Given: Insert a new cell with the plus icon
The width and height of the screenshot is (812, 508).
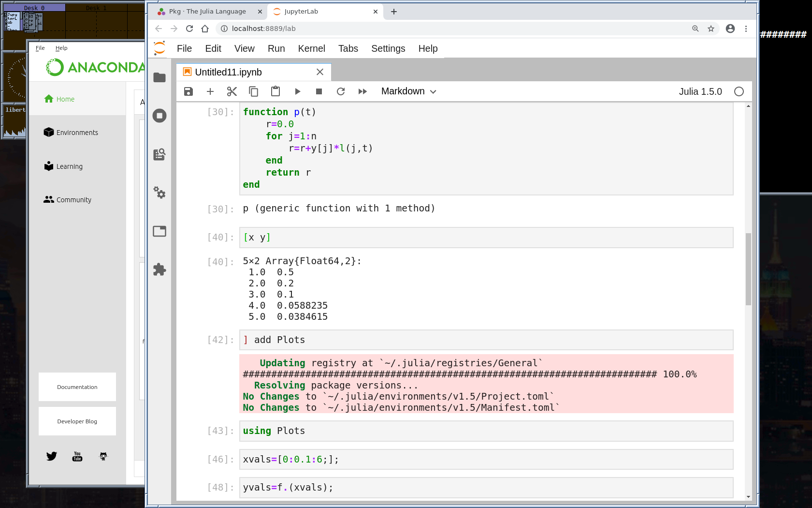Looking at the screenshot, I should point(210,91).
